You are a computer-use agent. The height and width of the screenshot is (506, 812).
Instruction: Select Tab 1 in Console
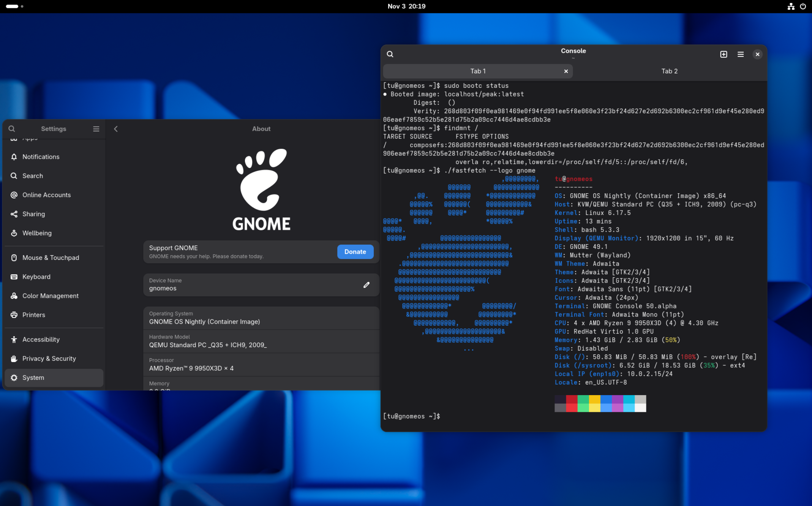pyautogui.click(x=477, y=71)
